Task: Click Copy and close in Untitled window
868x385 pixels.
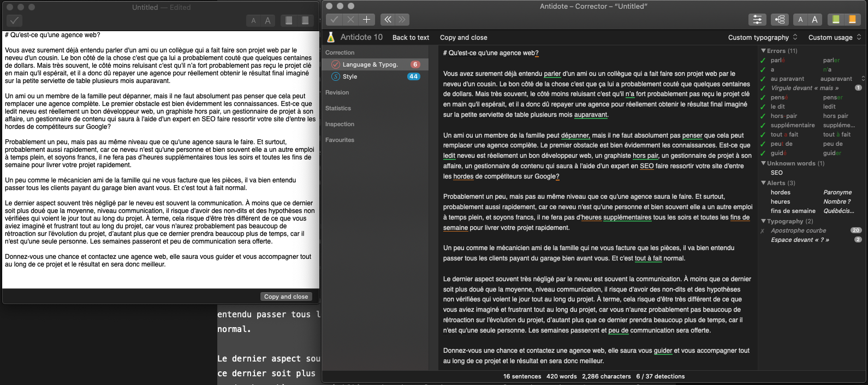Action: [x=286, y=297]
